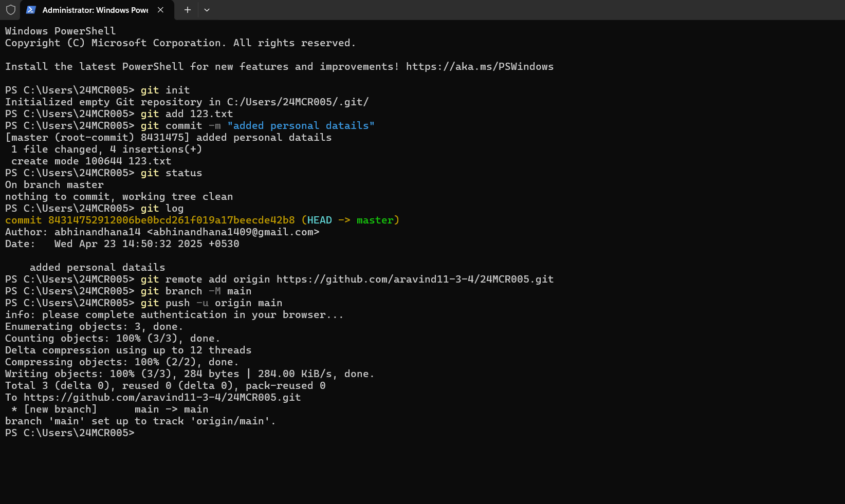The width and height of the screenshot is (845, 504).
Task: Click the Microsoft Corporation copyright line
Action: 180,43
